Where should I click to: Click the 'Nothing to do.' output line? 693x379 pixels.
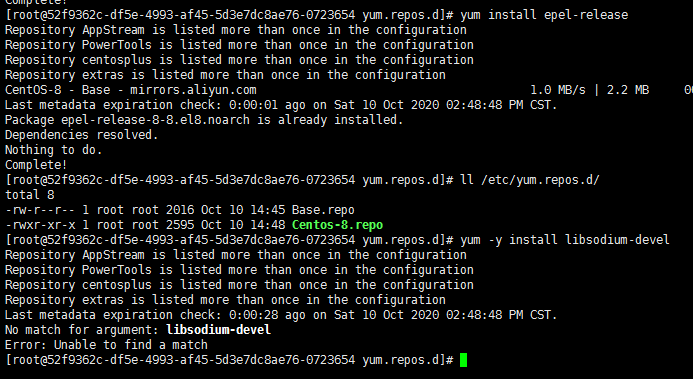(53, 150)
